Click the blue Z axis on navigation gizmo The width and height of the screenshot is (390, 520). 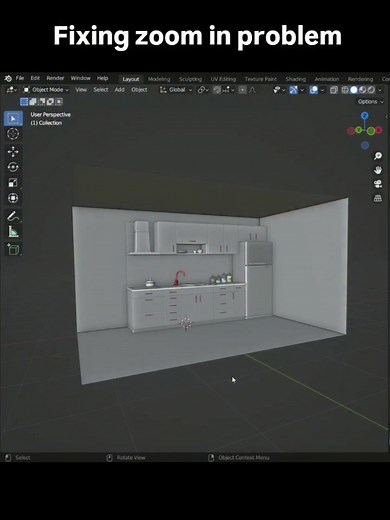pos(365,116)
